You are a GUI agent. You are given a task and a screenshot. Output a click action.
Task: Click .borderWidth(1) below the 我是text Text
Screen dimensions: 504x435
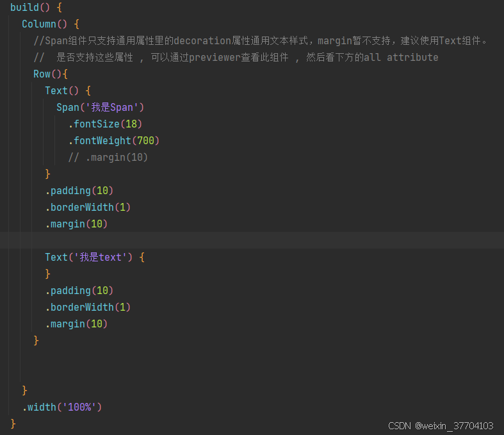point(88,308)
